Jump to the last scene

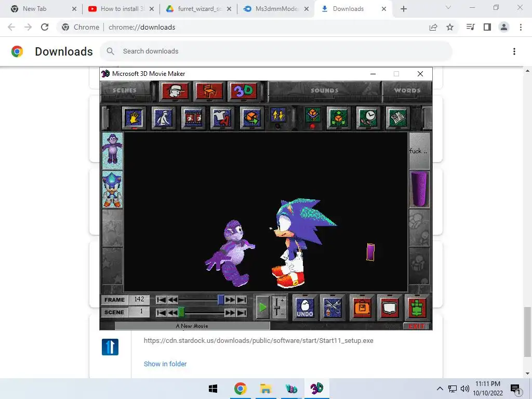(x=242, y=312)
